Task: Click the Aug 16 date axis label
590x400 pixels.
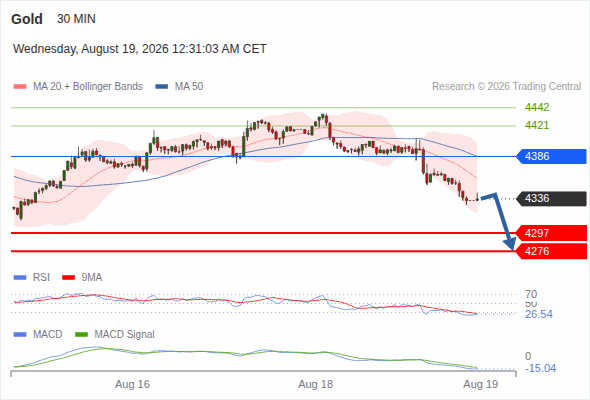Action: point(132,384)
